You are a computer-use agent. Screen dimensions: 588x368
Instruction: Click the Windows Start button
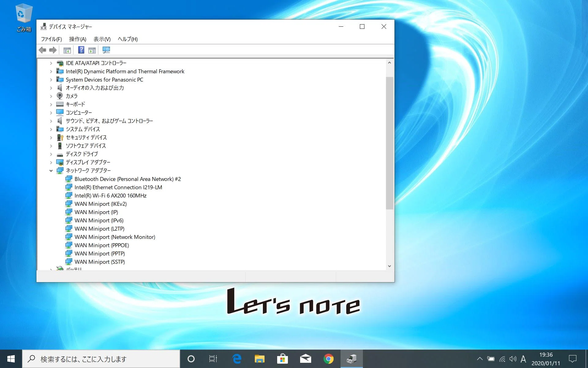[11, 359]
